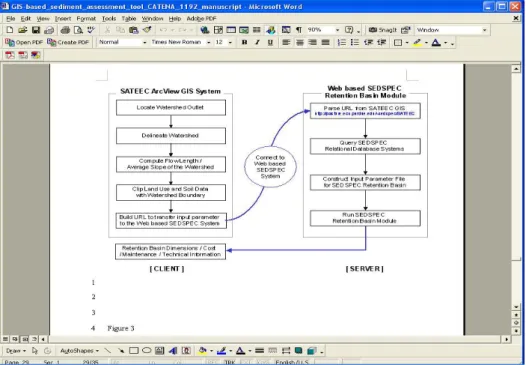Expand the Outside Border dropdown arrow
Screen dimensions: 526x365
pyautogui.click(x=407, y=43)
